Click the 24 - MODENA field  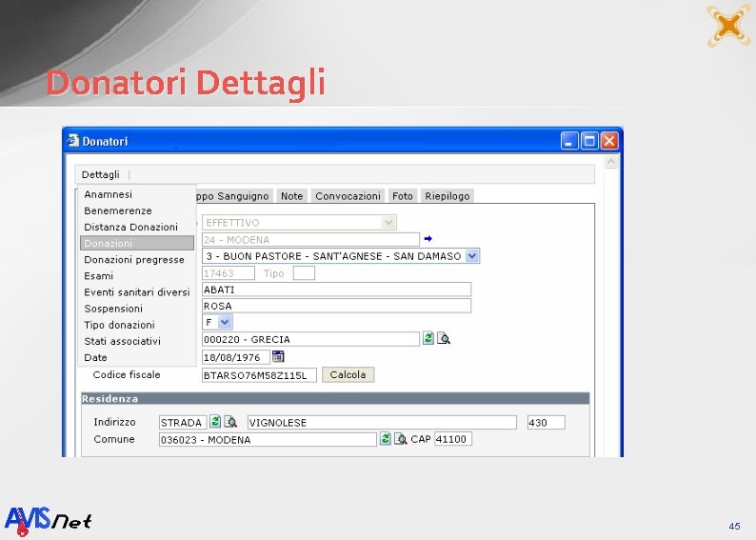(x=310, y=239)
